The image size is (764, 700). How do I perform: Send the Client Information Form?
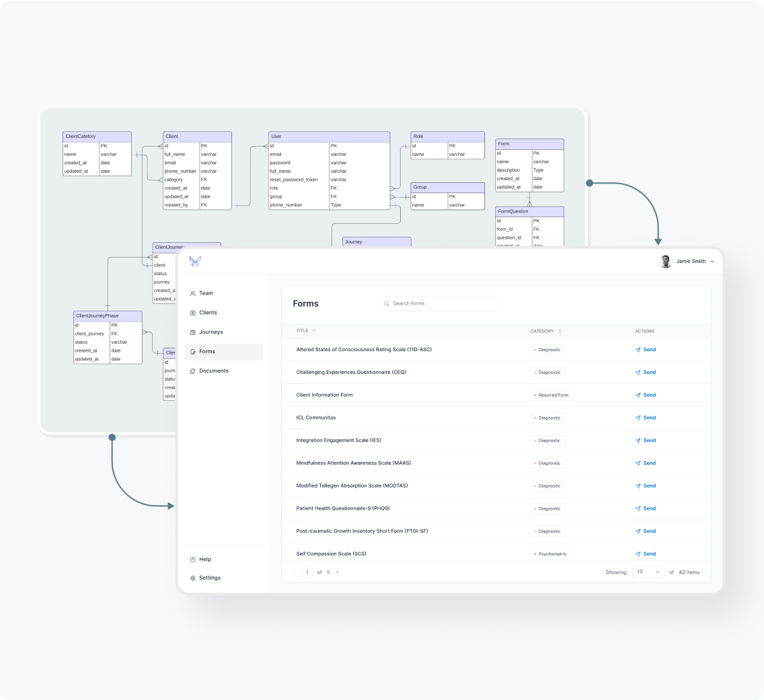pos(645,395)
